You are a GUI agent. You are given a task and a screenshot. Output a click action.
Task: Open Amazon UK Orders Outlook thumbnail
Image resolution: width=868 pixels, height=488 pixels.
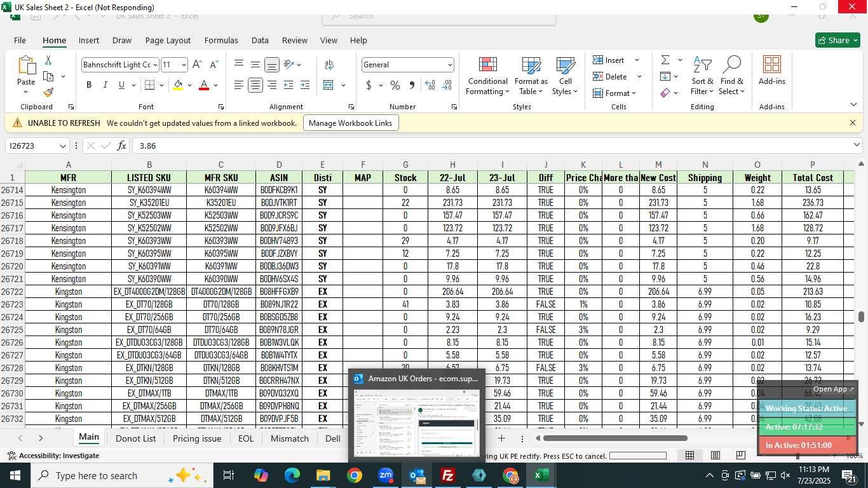pyautogui.click(x=417, y=414)
